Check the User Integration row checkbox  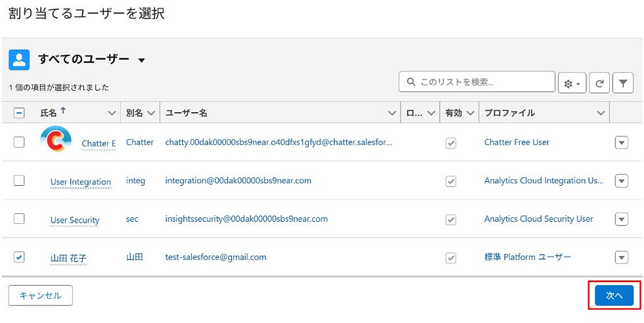coord(19,181)
